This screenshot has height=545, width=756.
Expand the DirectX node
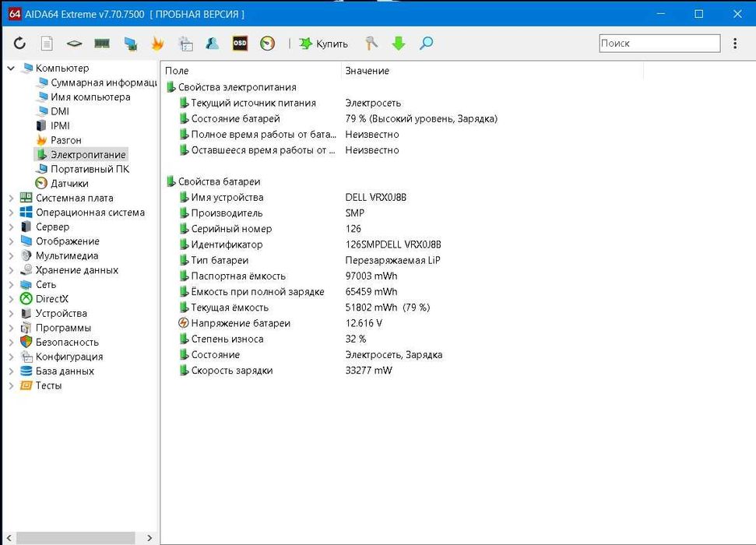[11, 299]
